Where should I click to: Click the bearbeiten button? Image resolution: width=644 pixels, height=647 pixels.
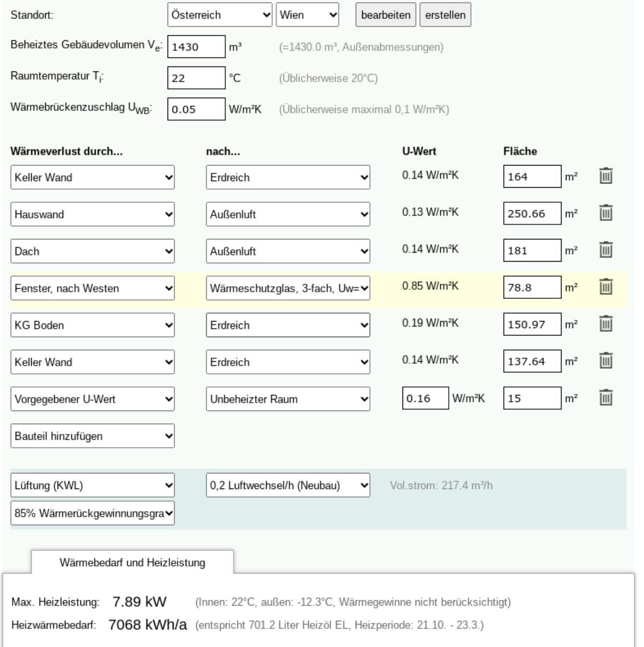(x=386, y=15)
